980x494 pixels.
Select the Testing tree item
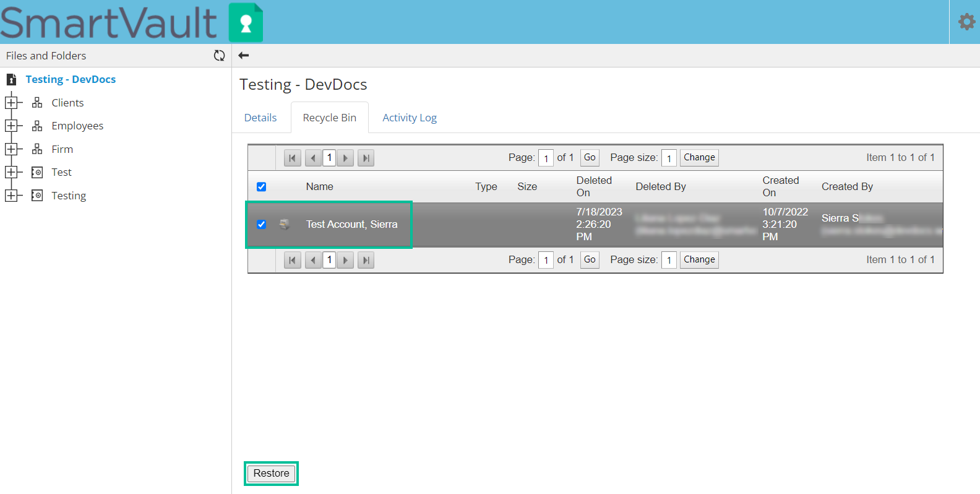[x=69, y=196]
